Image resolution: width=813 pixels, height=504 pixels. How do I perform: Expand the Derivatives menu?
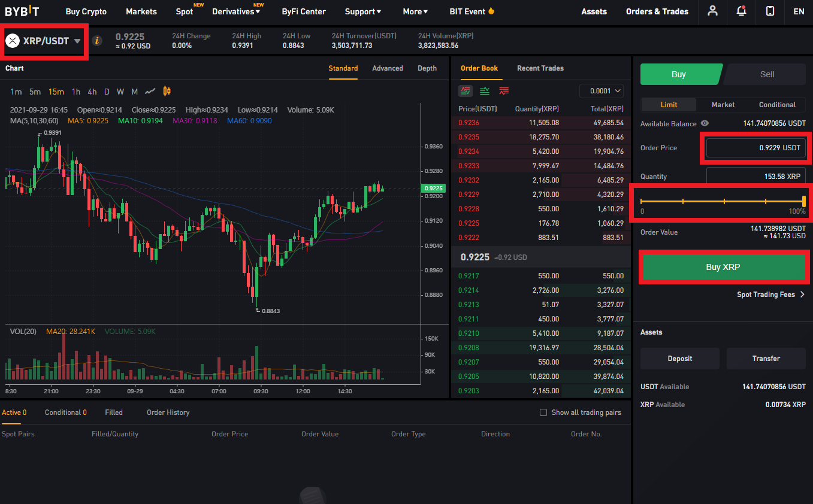(237, 11)
